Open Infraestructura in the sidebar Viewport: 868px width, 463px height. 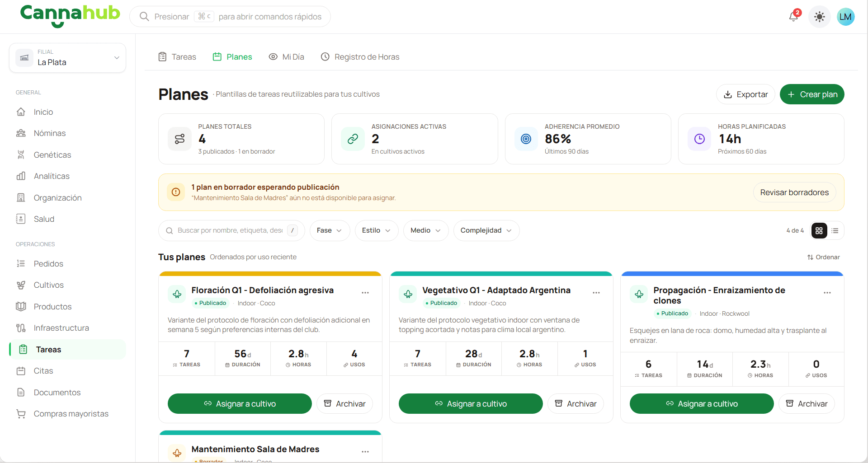coord(67,328)
